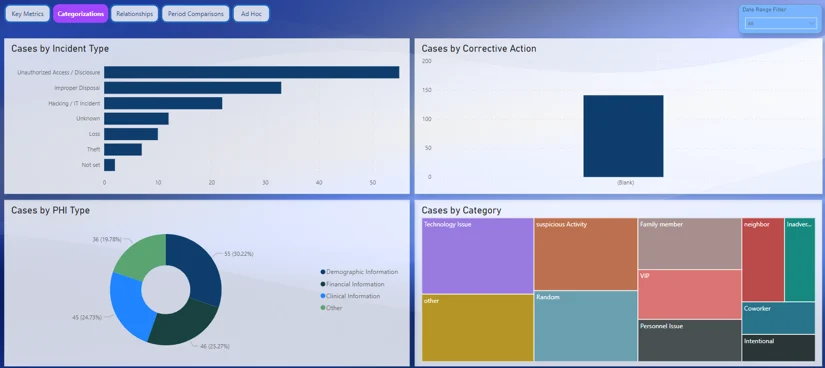Click the Coworker treemap tile
825x368 pixels.
click(779, 318)
